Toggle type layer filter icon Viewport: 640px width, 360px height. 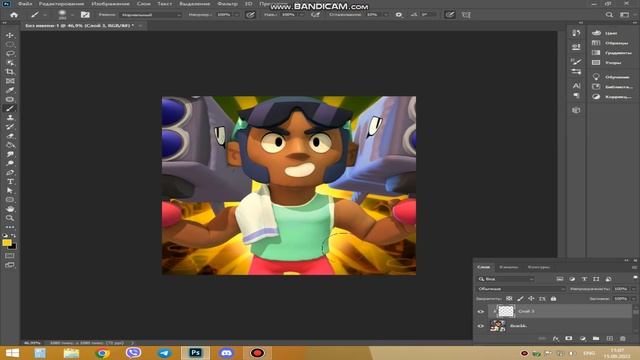584,279
